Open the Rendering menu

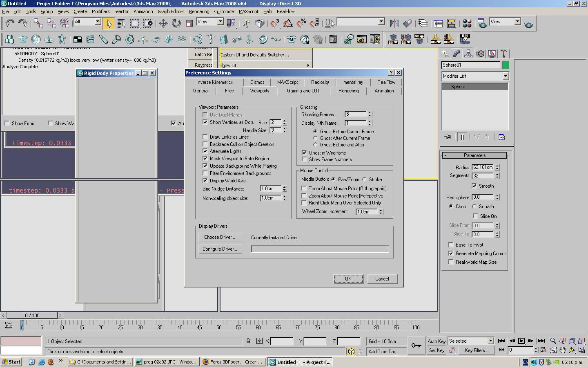199,11
